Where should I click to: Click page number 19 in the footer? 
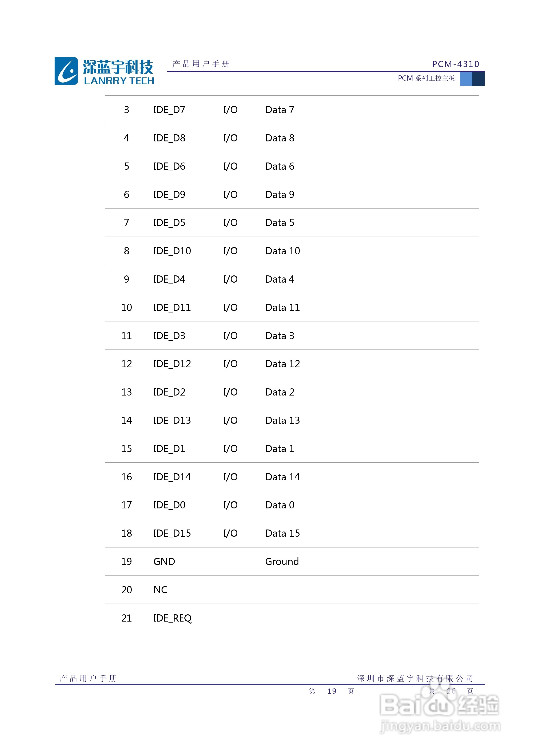pyautogui.click(x=332, y=691)
